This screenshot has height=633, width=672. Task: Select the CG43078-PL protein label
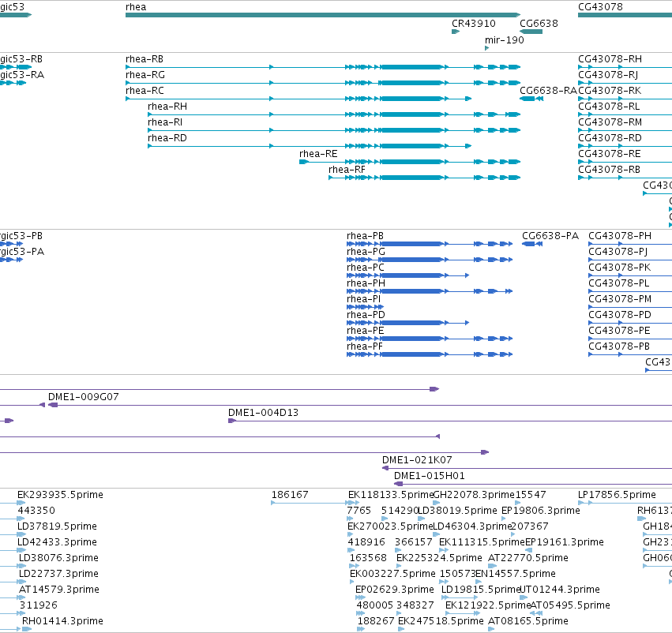pos(619,283)
